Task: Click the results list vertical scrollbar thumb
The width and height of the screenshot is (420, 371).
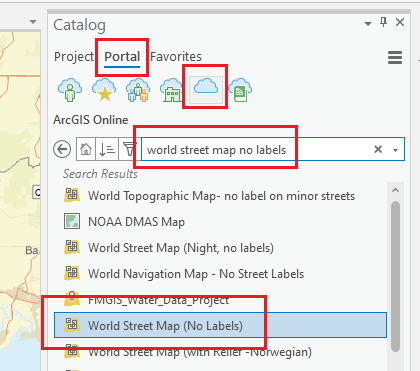Action: coord(395,276)
